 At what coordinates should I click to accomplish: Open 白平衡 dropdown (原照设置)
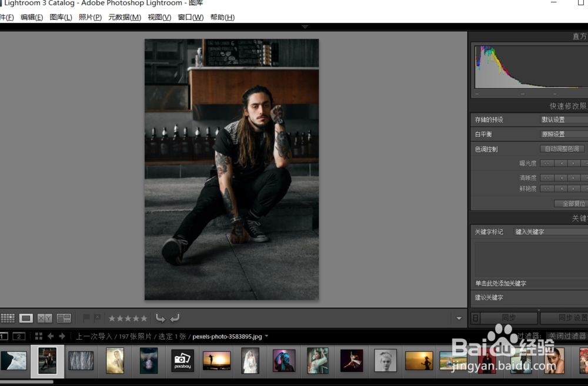click(x=564, y=134)
